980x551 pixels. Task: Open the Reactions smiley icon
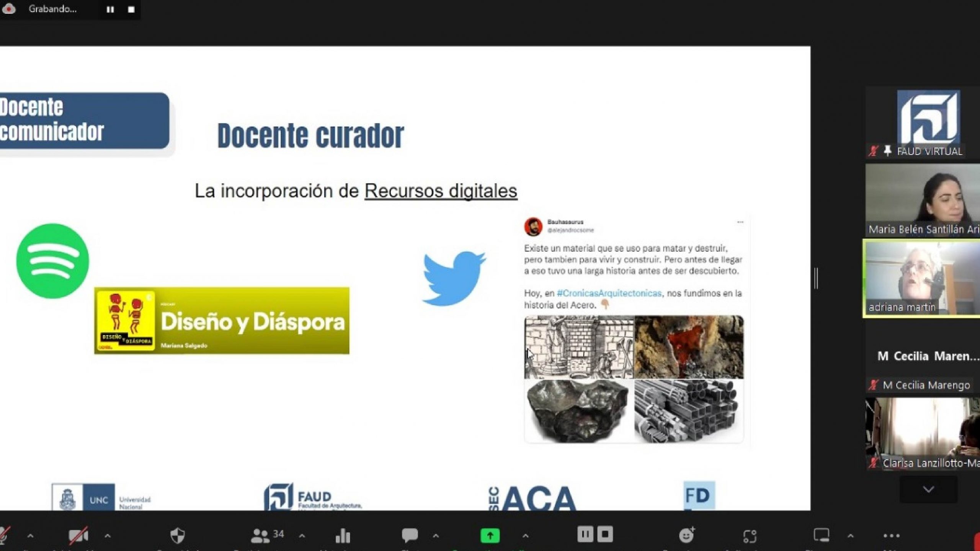click(686, 536)
